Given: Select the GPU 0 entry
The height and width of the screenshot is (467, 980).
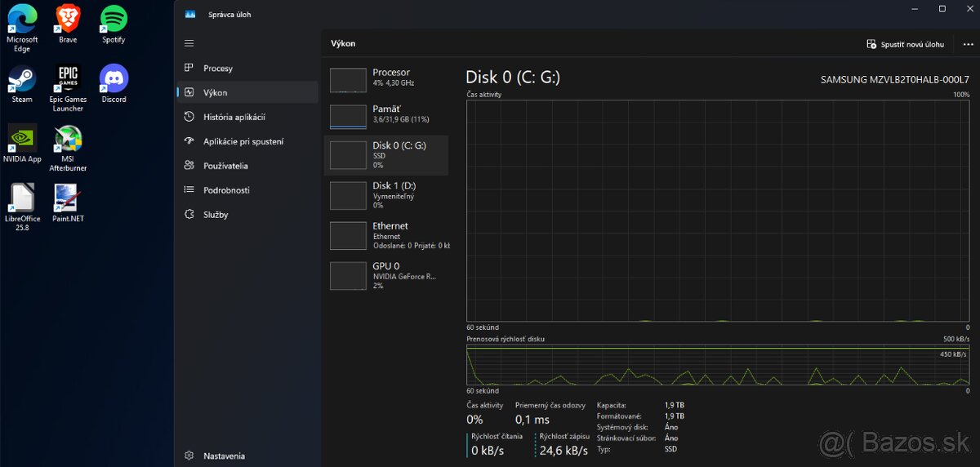Looking at the screenshot, I should coord(386,275).
